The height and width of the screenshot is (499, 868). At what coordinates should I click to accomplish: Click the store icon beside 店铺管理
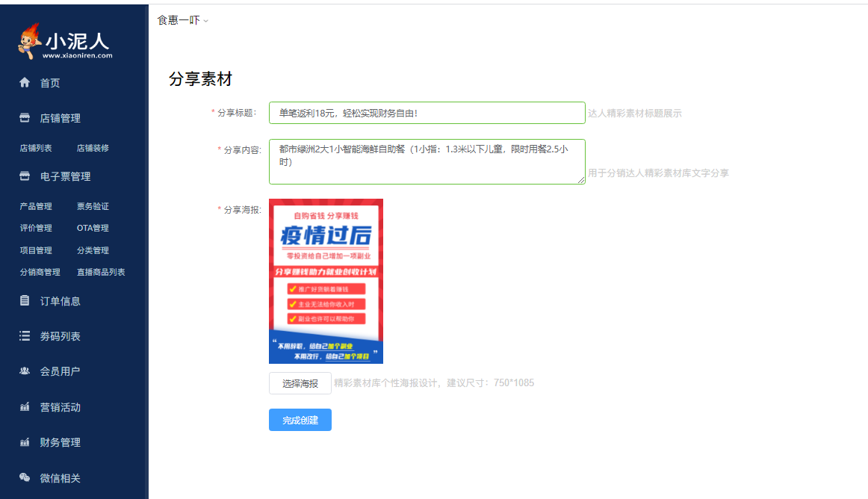coord(25,118)
